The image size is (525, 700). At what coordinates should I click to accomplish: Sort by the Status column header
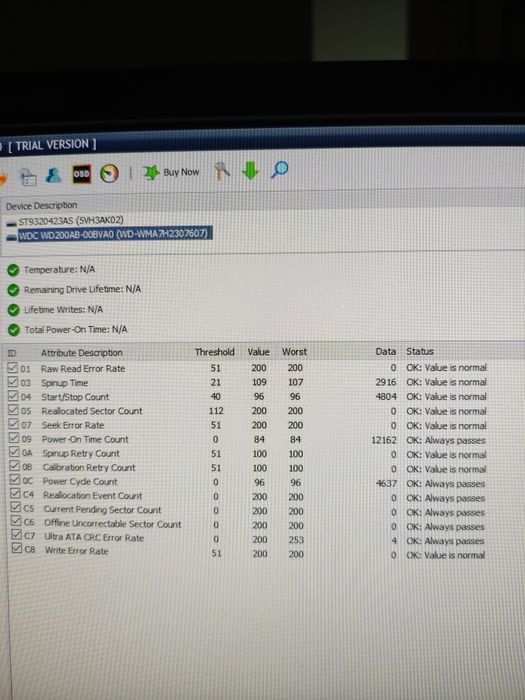[x=420, y=351]
